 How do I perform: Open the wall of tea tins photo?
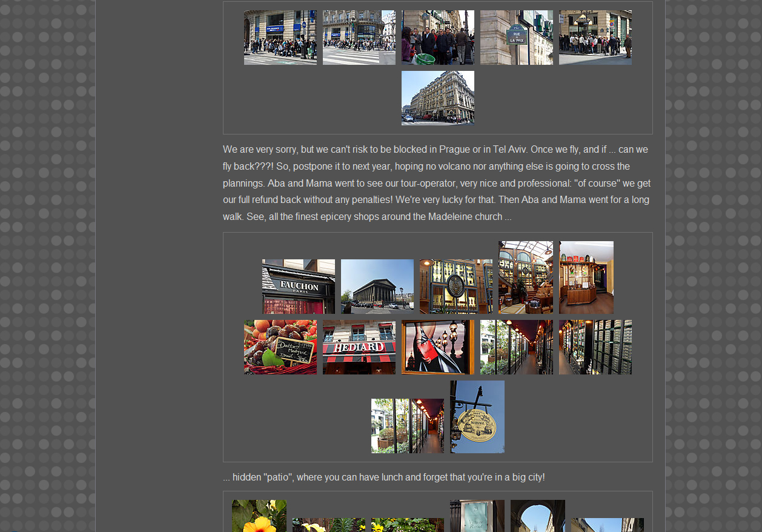click(x=595, y=347)
